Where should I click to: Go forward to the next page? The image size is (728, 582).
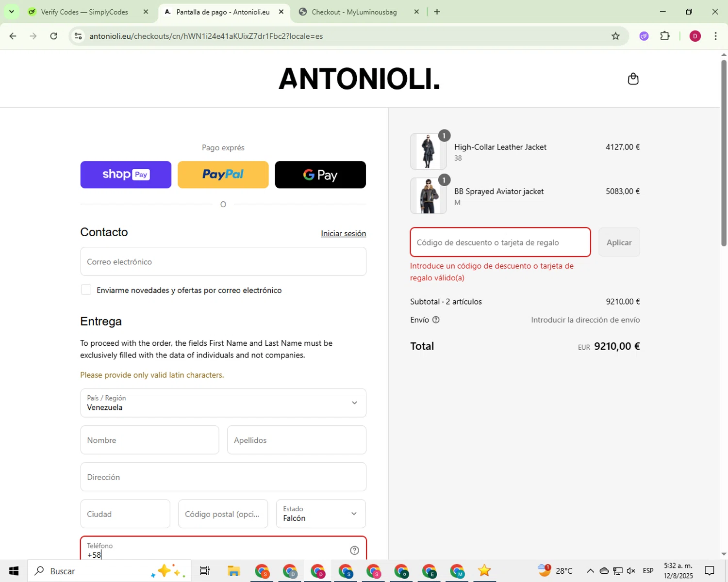33,36
